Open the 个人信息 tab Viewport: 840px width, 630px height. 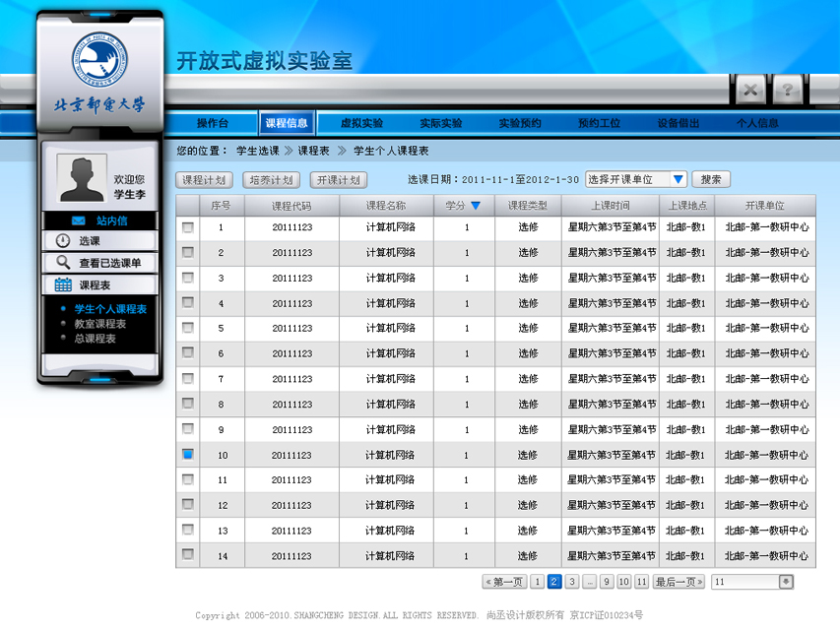pos(757,123)
